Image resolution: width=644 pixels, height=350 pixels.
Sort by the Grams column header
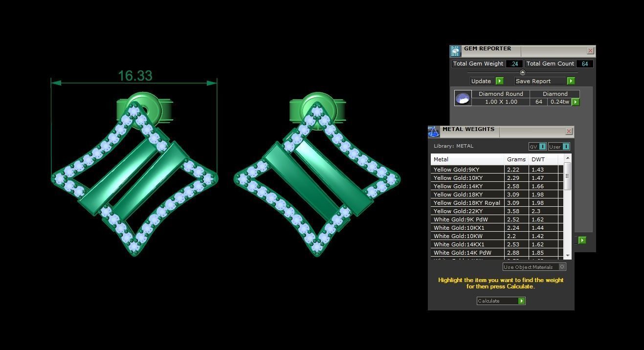click(516, 159)
